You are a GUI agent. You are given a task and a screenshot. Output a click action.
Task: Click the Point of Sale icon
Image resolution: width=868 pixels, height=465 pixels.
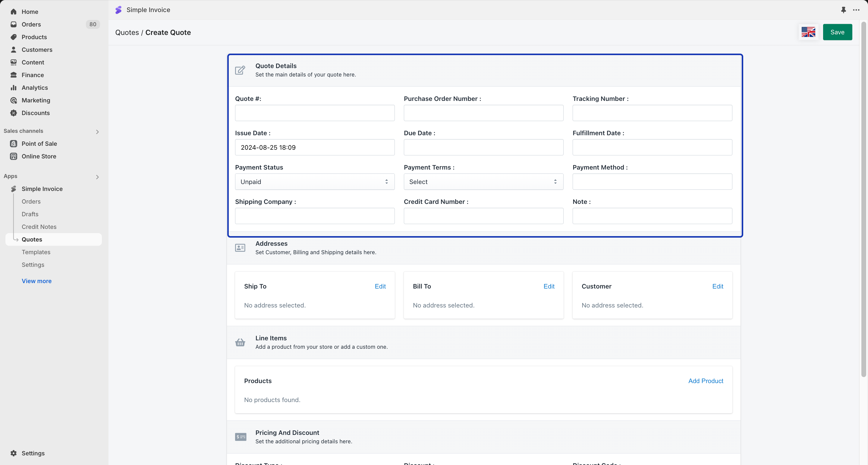(x=14, y=144)
